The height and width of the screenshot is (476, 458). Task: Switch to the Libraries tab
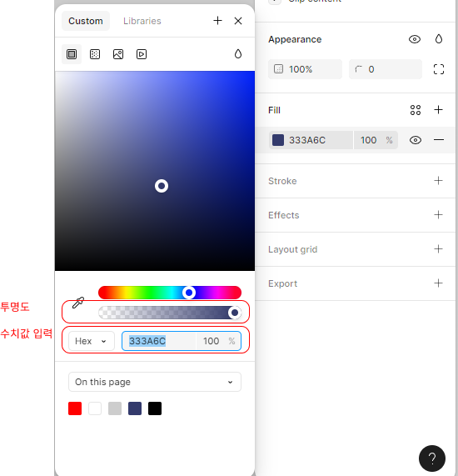[142, 21]
